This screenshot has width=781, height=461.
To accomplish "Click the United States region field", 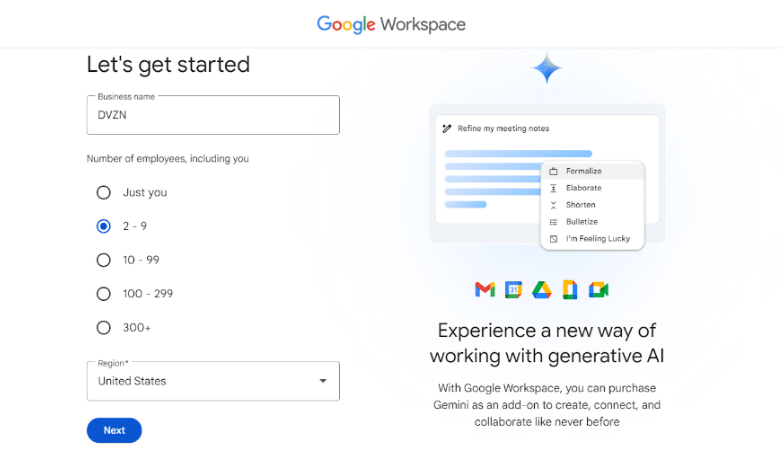I will [213, 381].
